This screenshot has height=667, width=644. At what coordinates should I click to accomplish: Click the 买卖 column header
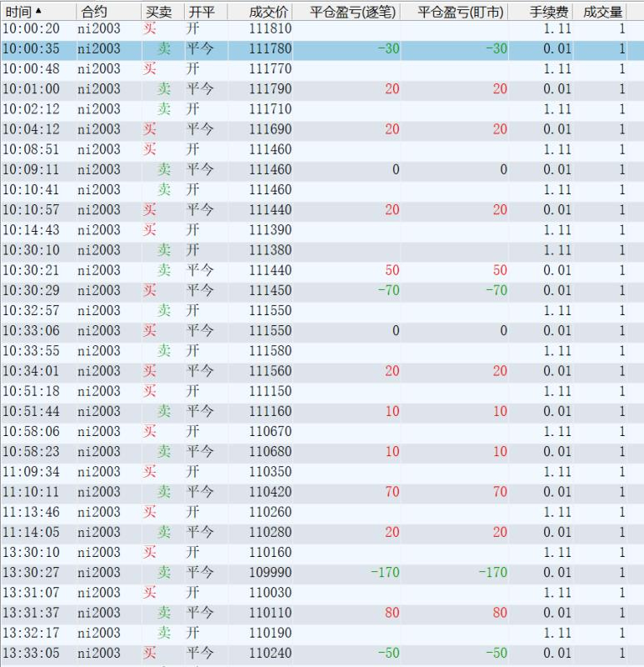(163, 12)
